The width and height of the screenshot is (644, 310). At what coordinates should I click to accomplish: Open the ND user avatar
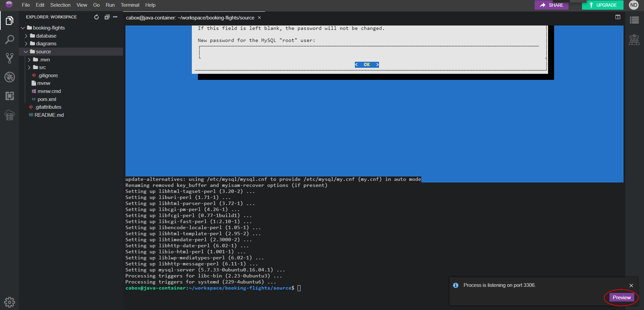click(x=634, y=5)
